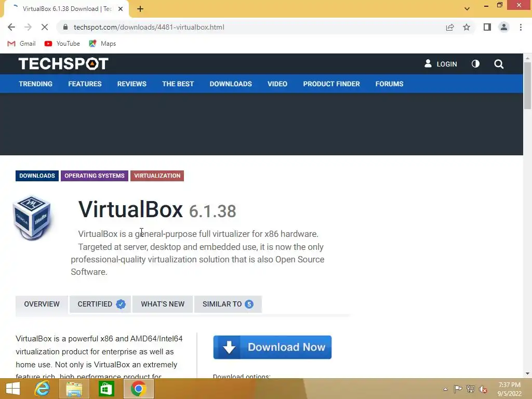Click the VirtualBox 6.1.38 heading

pyautogui.click(x=157, y=210)
